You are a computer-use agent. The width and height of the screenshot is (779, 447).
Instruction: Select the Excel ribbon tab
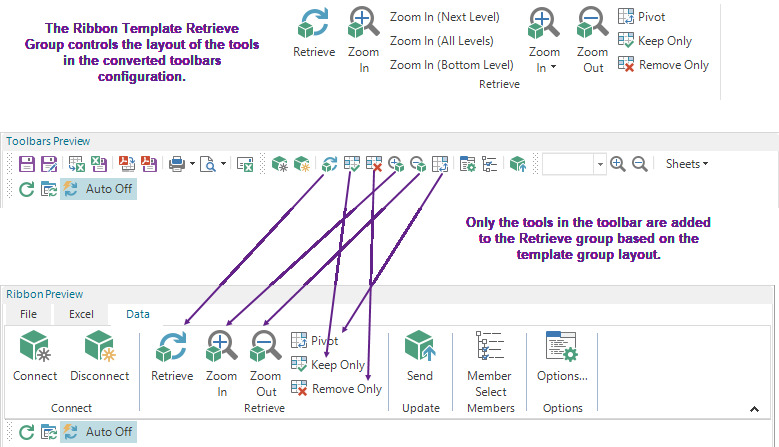[81, 314]
